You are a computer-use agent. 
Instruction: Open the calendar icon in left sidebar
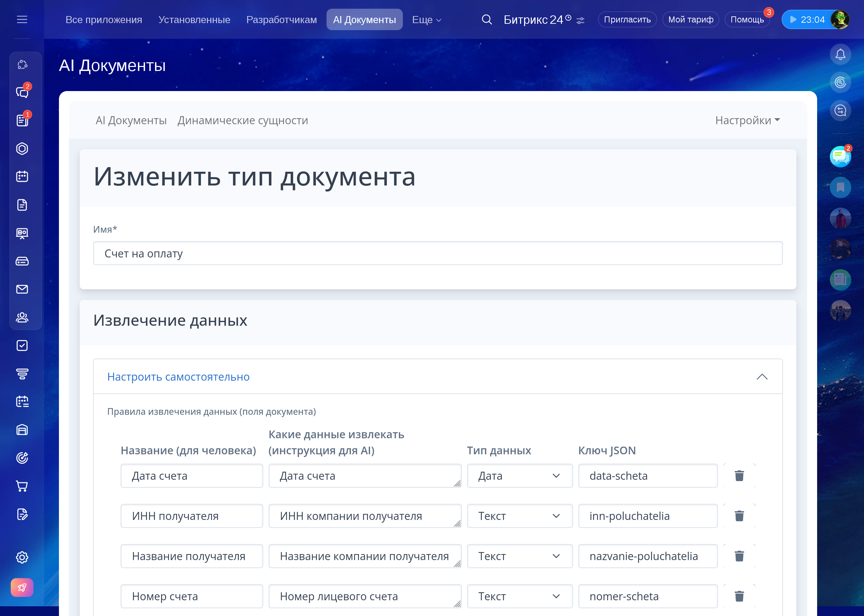coord(22,176)
